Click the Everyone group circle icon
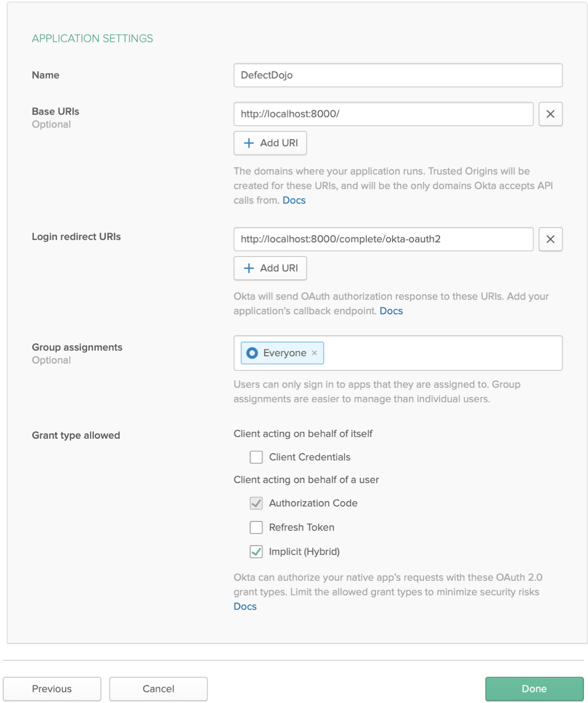This screenshot has height=703, width=588. point(252,353)
